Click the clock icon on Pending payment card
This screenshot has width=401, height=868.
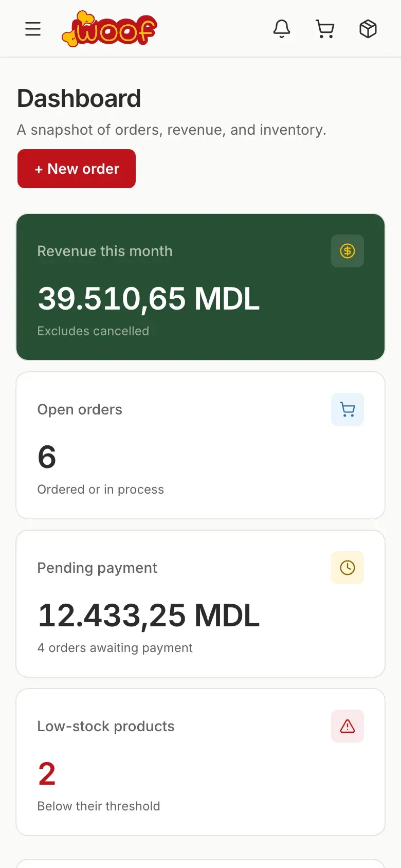(348, 568)
